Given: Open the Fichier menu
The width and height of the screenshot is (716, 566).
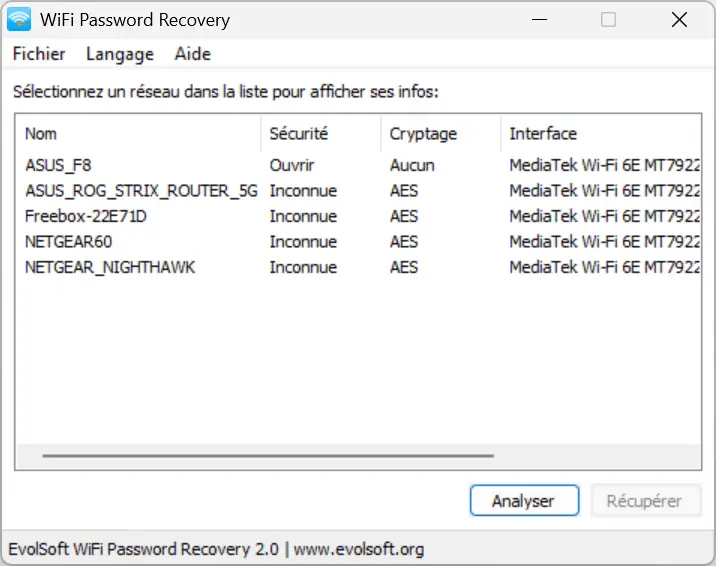Looking at the screenshot, I should 39,54.
